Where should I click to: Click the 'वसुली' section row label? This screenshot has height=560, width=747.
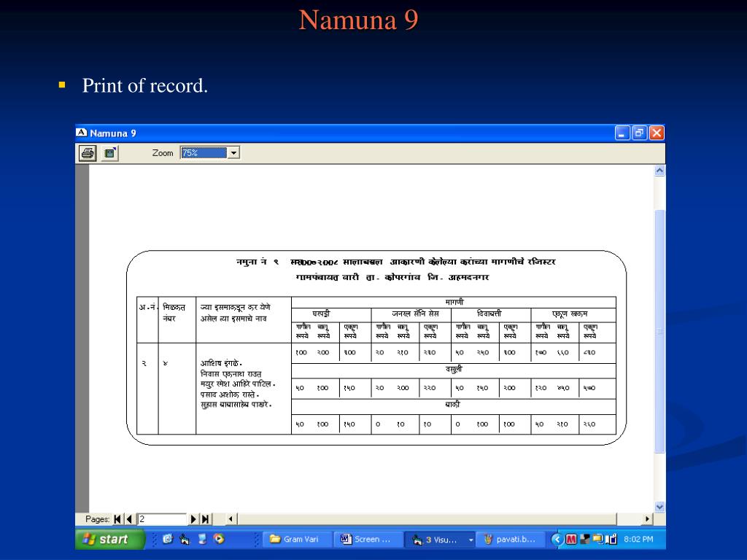click(x=454, y=369)
